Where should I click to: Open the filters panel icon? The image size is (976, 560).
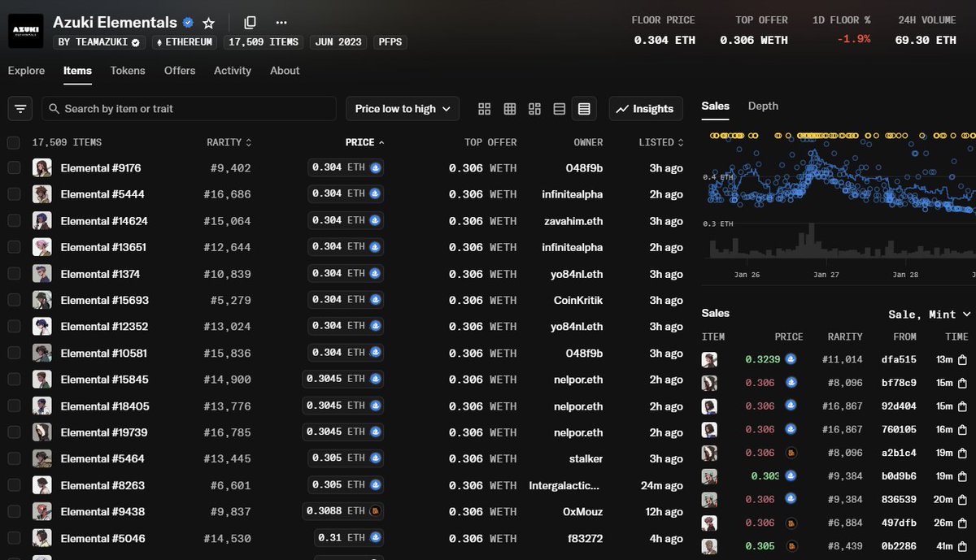click(20, 108)
